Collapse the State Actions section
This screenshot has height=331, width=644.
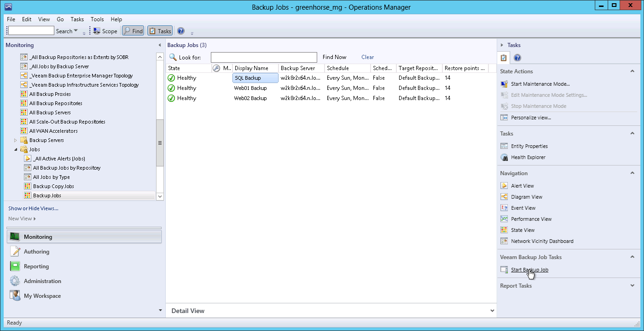click(x=632, y=71)
